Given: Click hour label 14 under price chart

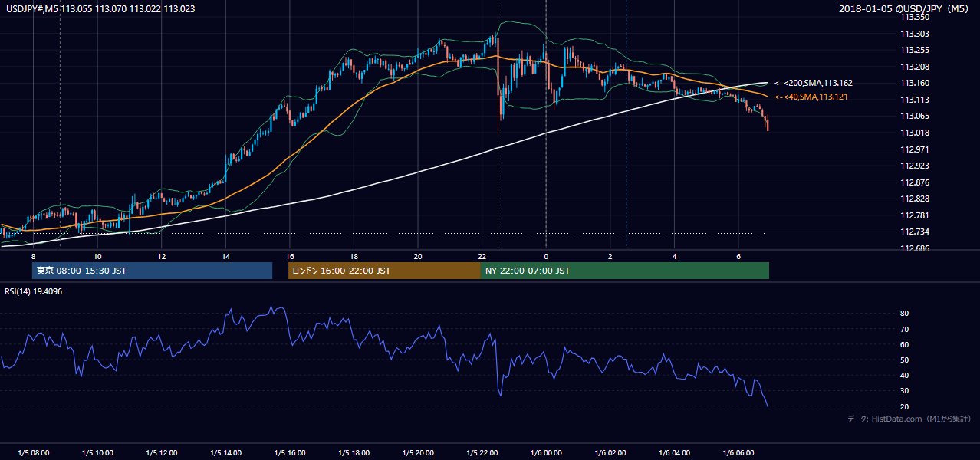Looking at the screenshot, I should click(225, 255).
